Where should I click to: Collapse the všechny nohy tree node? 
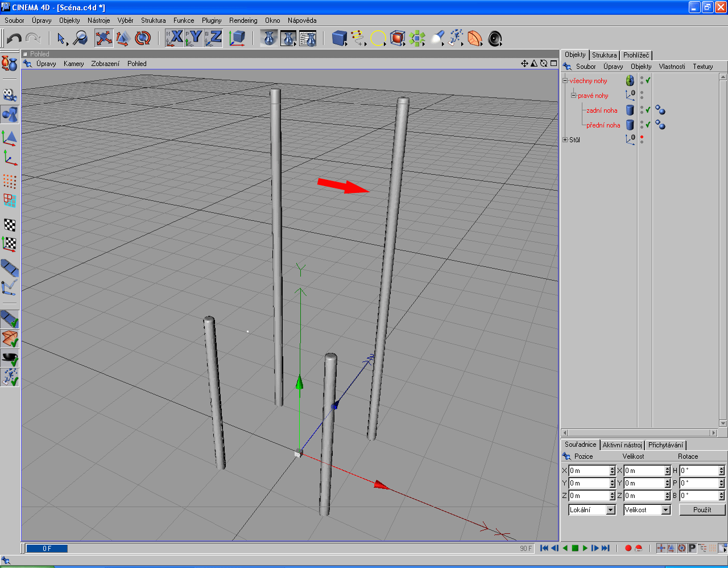tap(565, 81)
